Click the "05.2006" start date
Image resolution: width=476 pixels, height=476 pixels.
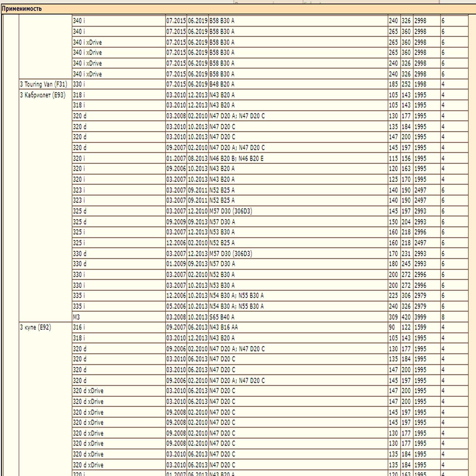click(176, 306)
